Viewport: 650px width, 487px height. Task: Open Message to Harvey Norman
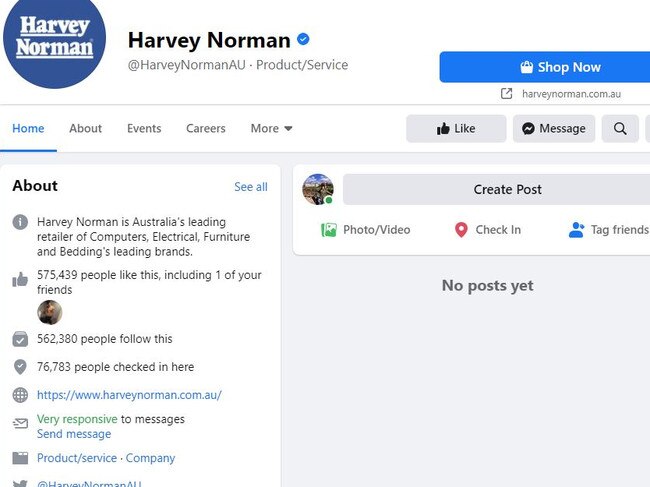click(554, 128)
